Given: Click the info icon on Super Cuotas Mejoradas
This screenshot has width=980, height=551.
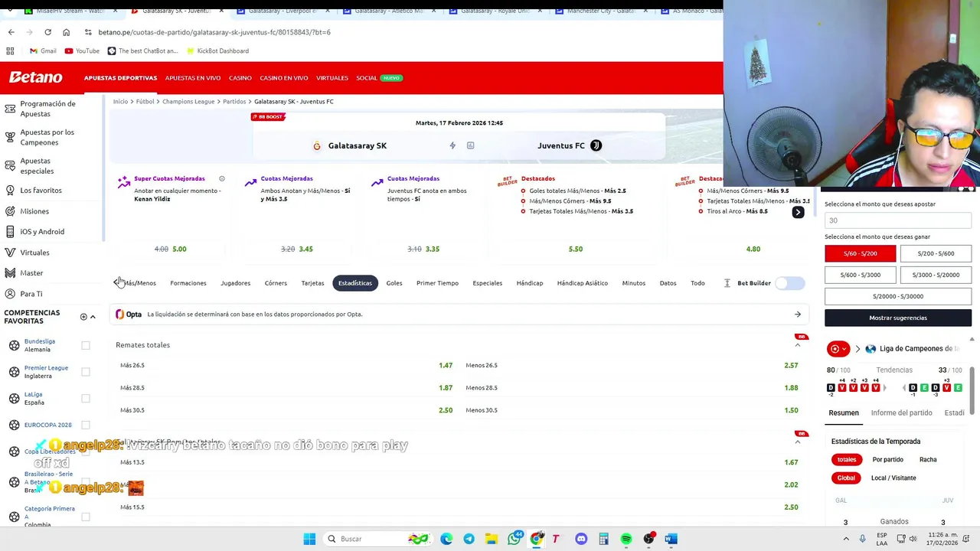Looking at the screenshot, I should (222, 178).
